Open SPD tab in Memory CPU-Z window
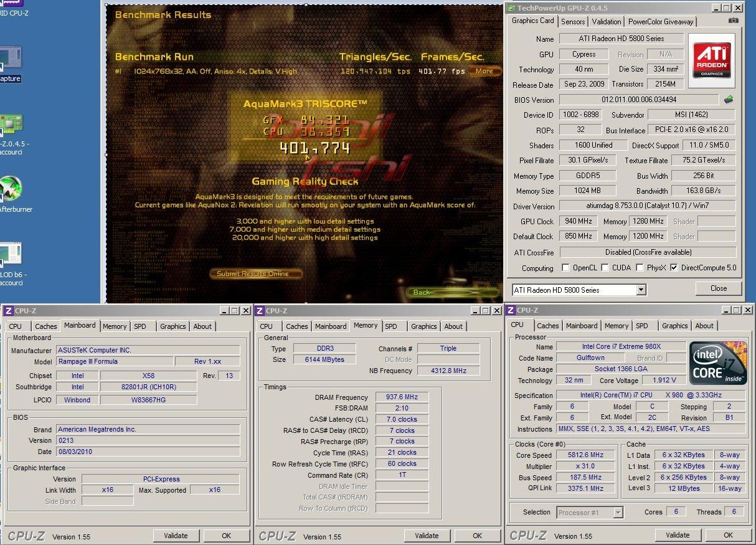The height and width of the screenshot is (545, 756). (x=391, y=326)
